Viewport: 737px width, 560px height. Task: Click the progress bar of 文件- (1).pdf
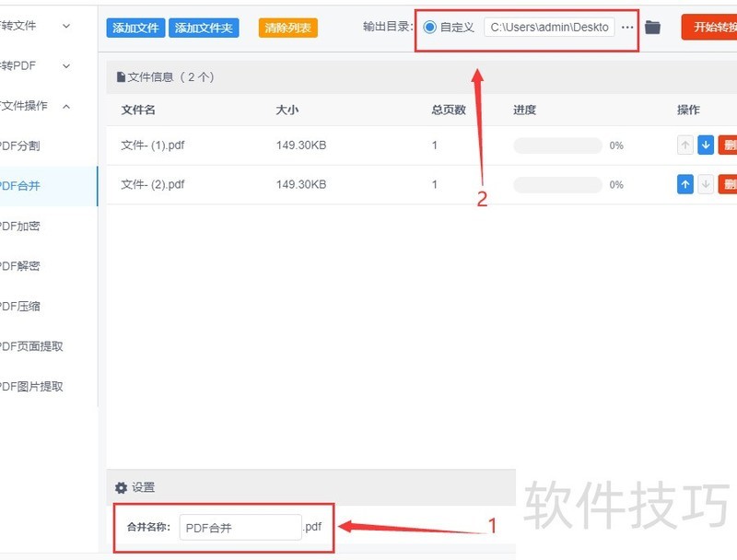coord(557,146)
